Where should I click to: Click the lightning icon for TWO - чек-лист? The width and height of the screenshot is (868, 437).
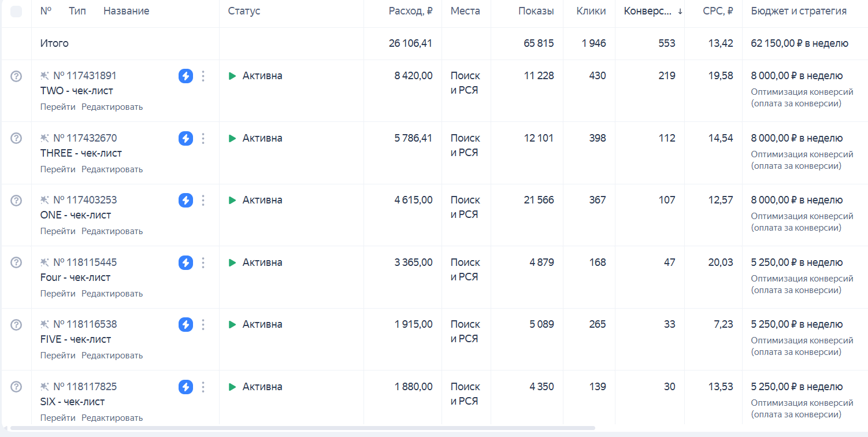[186, 76]
